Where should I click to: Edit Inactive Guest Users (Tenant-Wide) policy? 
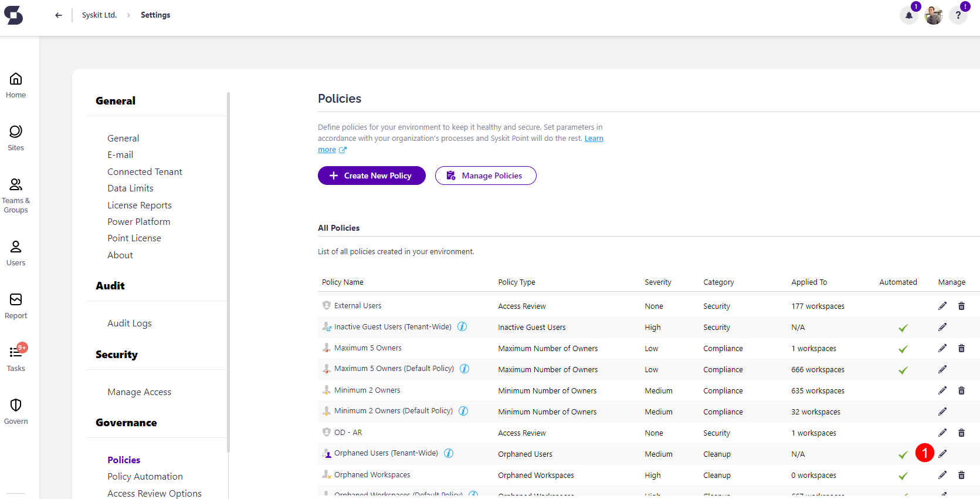(942, 327)
